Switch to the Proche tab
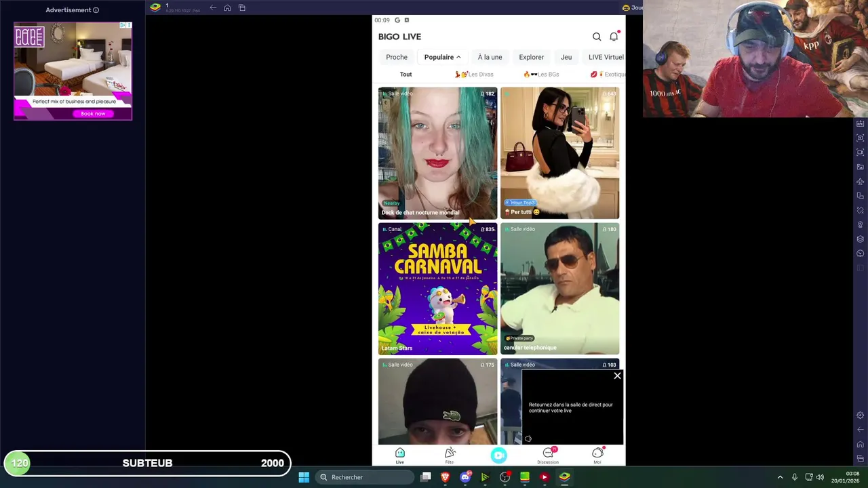This screenshot has width=868, height=488. (x=397, y=57)
